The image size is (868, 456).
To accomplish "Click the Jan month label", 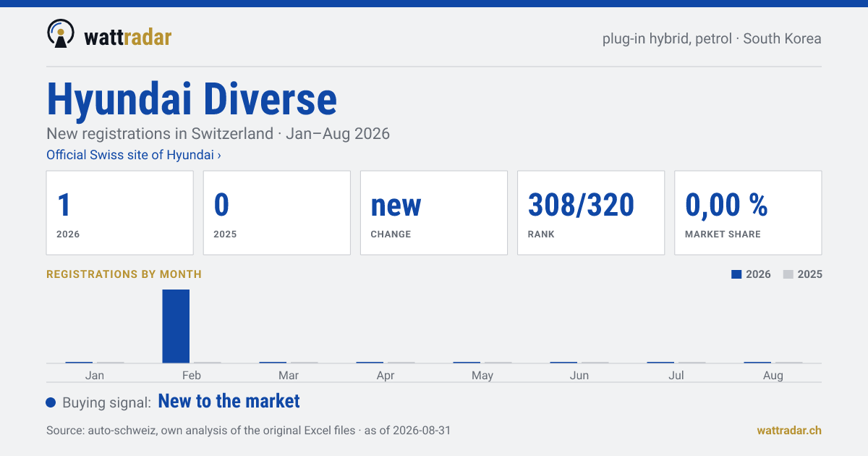I will (x=95, y=375).
